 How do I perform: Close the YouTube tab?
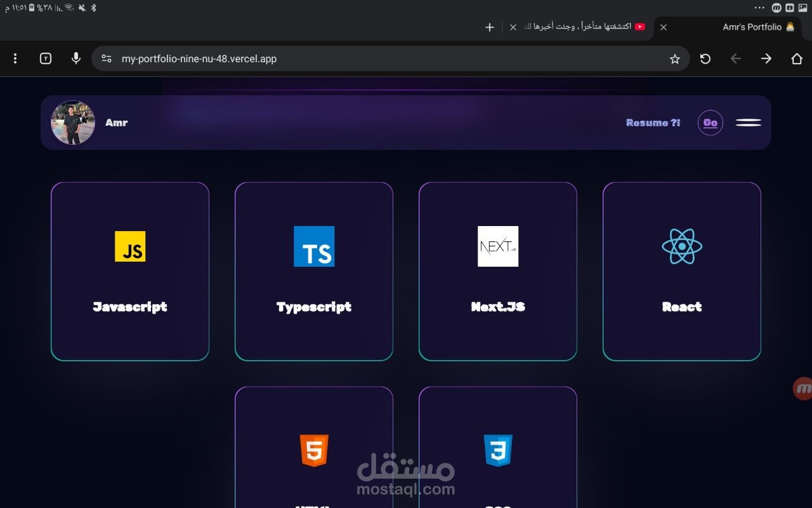coord(513,27)
